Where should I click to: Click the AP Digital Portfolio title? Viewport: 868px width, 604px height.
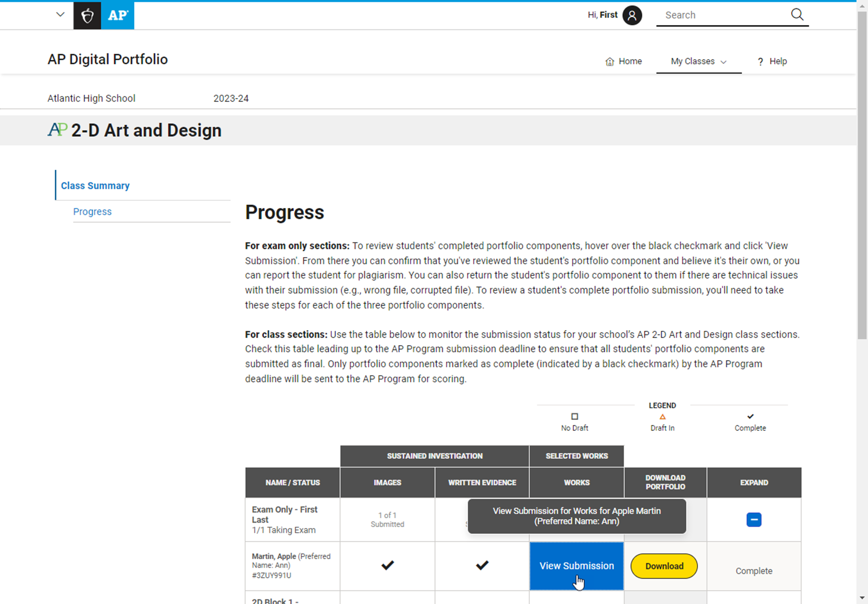point(107,59)
